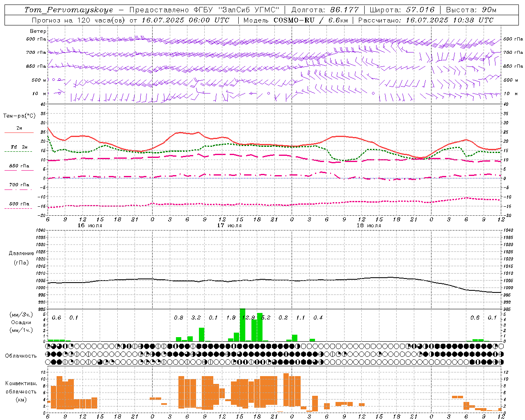
Task: Click the latitude value Широта: 57.016
Action: 402,10
